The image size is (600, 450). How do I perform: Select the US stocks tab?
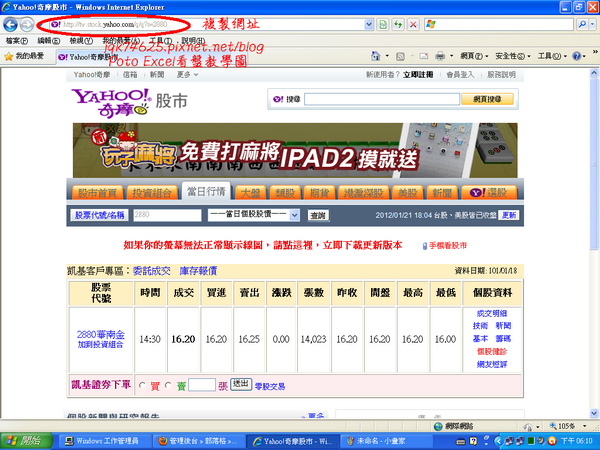408,192
